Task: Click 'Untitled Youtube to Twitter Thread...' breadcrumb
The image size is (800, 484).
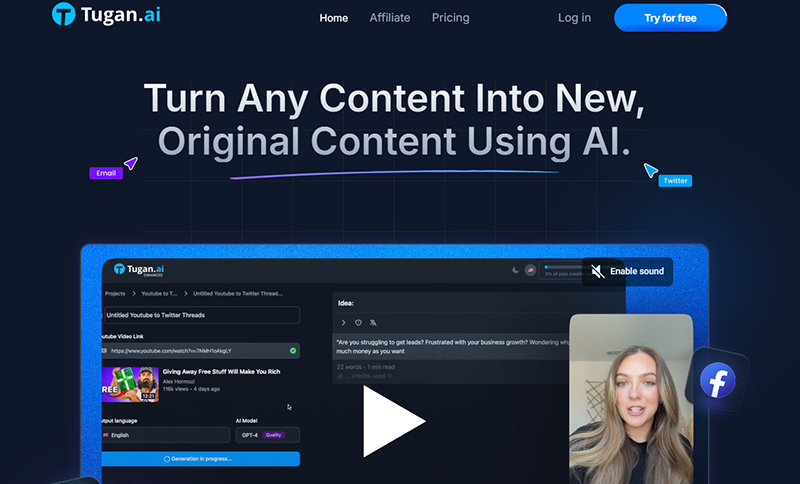Action: [x=238, y=293]
